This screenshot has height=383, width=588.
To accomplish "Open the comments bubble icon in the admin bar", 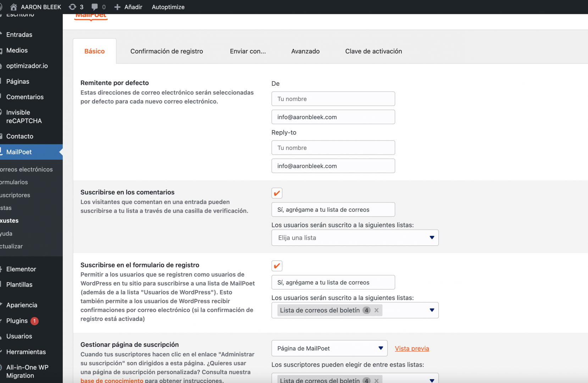I will (x=95, y=7).
